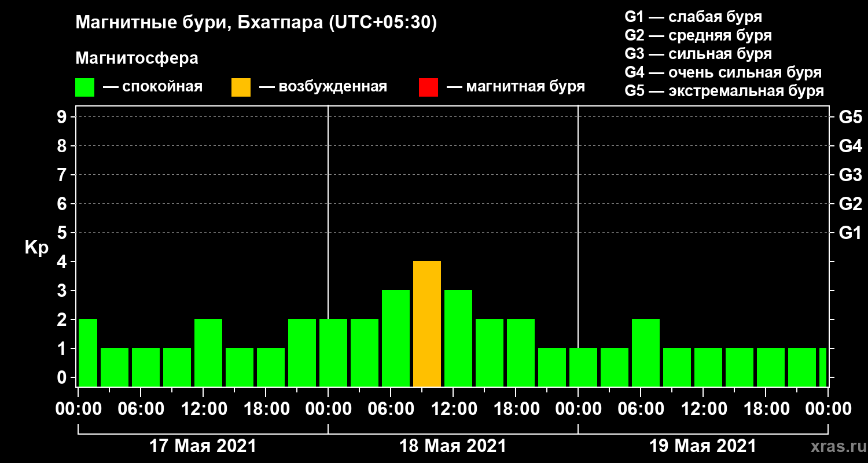The width and height of the screenshot is (868, 463).
Task: Select the Kp 3 bar at 12:00 on 18 May
Action: (458, 338)
